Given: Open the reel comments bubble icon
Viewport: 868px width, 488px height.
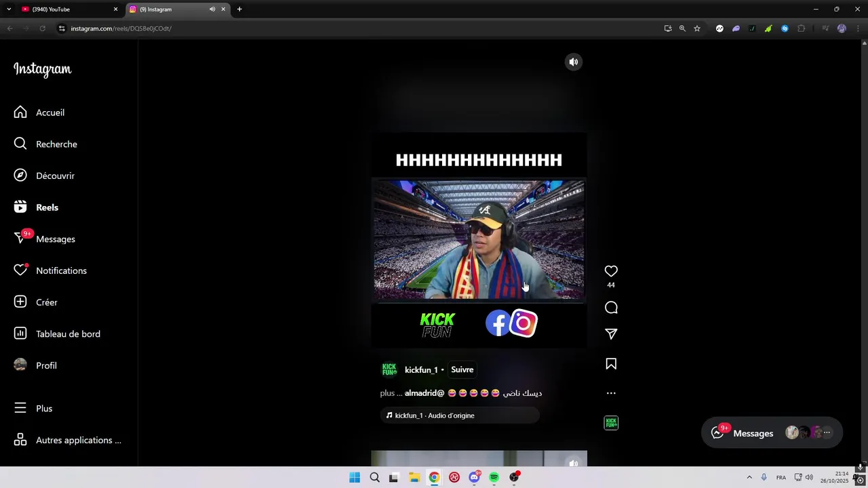Looking at the screenshot, I should coord(611,308).
